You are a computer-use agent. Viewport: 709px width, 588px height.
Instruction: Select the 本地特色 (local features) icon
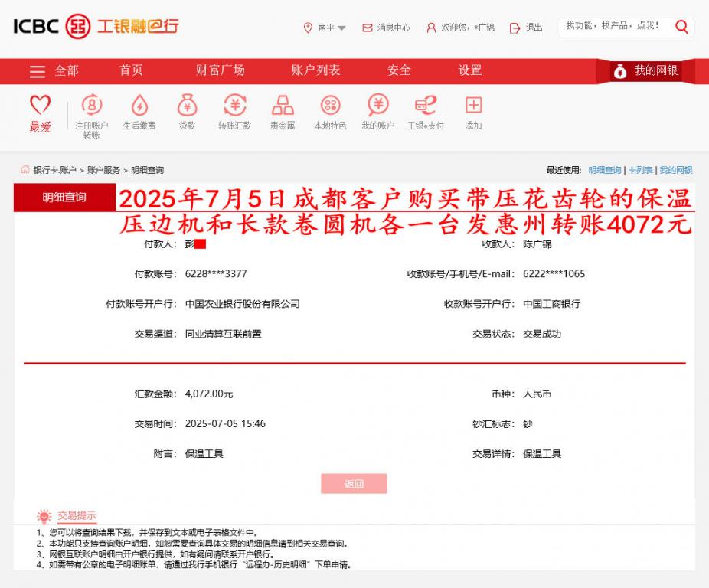pyautogui.click(x=331, y=110)
